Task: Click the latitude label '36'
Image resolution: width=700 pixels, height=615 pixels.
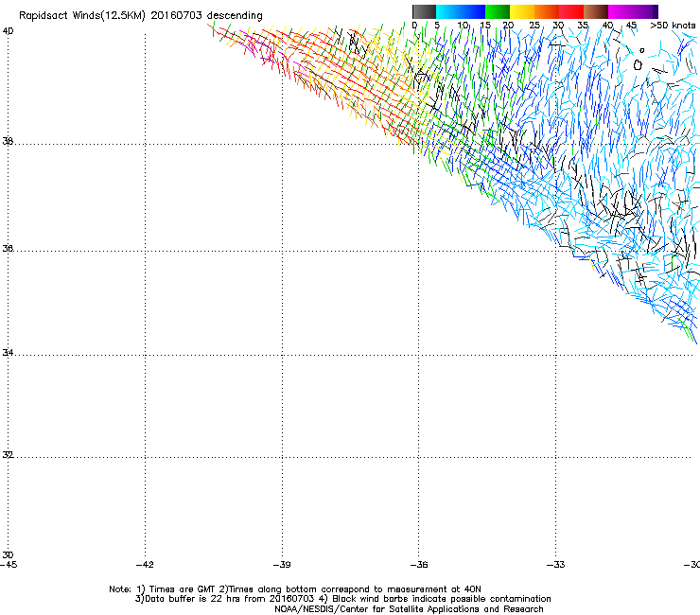Action: (x=8, y=248)
